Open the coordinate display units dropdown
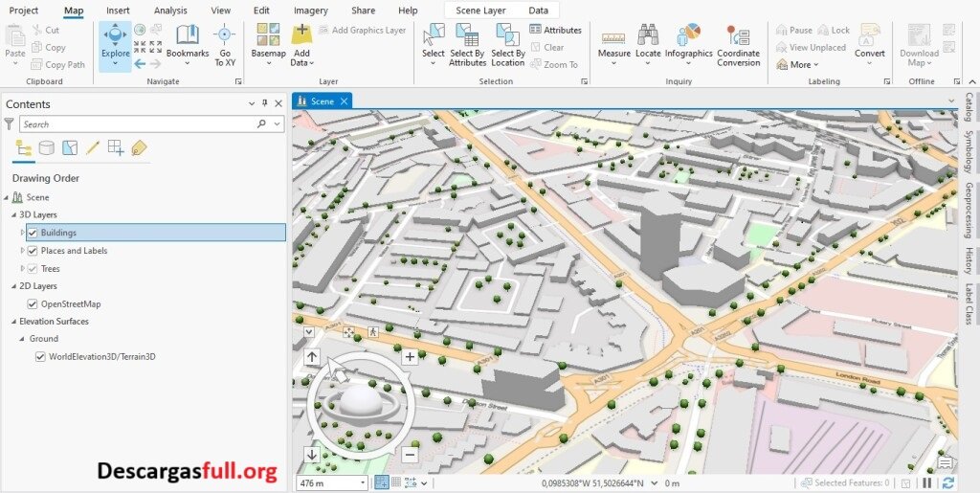The height and width of the screenshot is (493, 980). 655,483
